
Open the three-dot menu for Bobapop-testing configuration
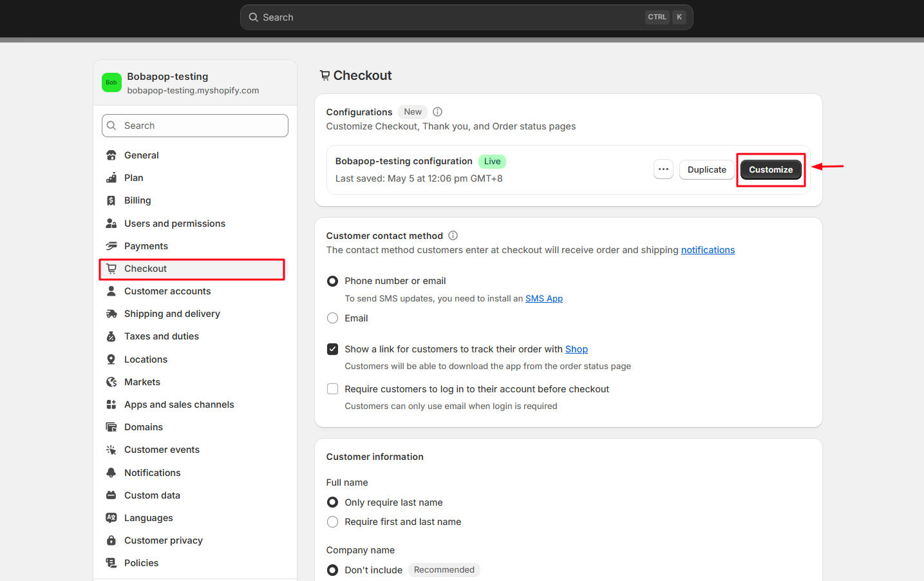[x=663, y=169]
